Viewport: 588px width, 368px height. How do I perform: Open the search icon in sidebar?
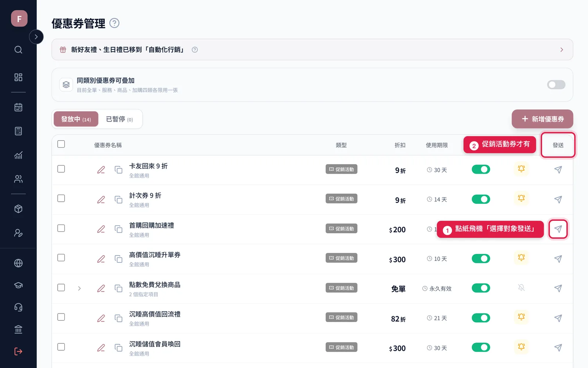click(x=18, y=50)
